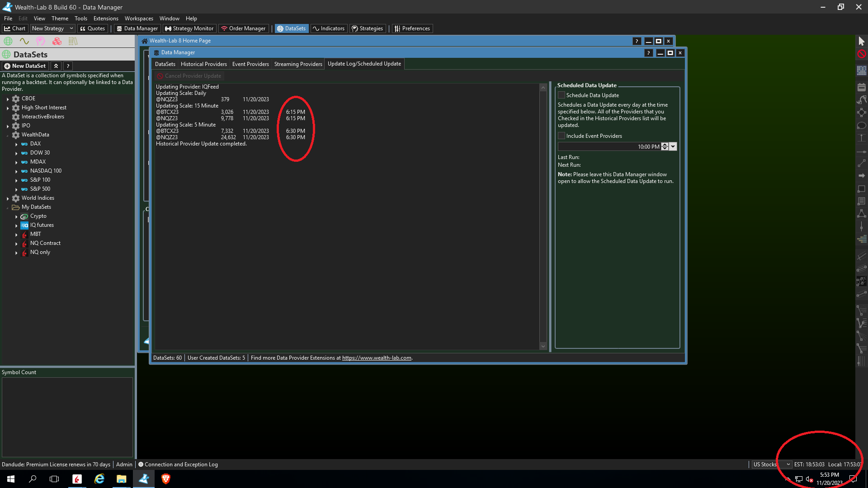Select the horizontal line drawing tool

pyautogui.click(x=862, y=152)
